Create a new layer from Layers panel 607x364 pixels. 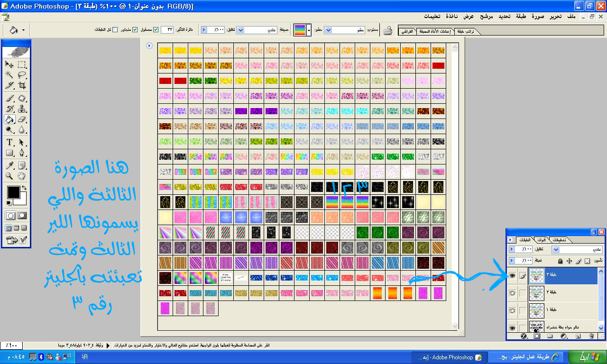578,336
